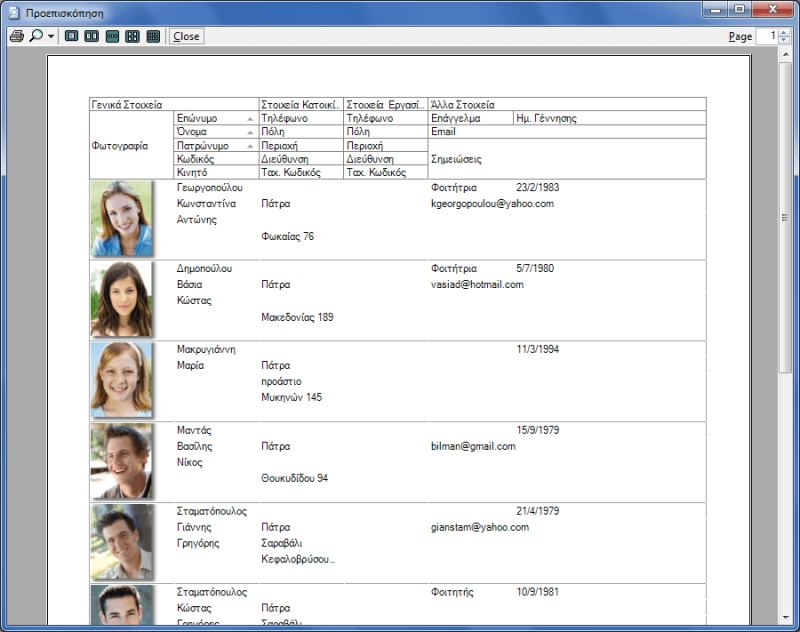The width and height of the screenshot is (800, 632).
Task: Increase page number with up arrow
Action: (x=782, y=32)
